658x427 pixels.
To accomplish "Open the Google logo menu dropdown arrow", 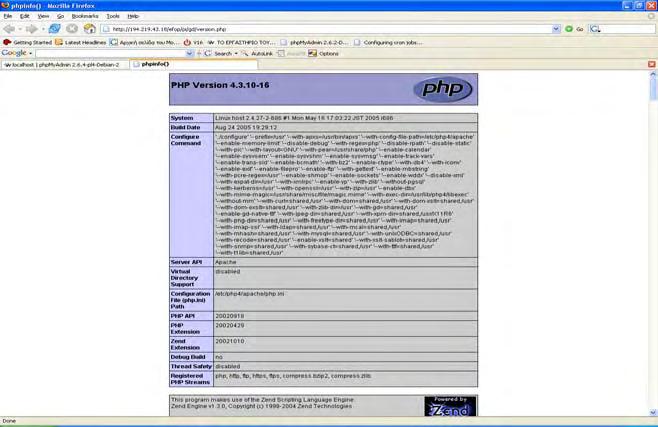I will [30, 54].
